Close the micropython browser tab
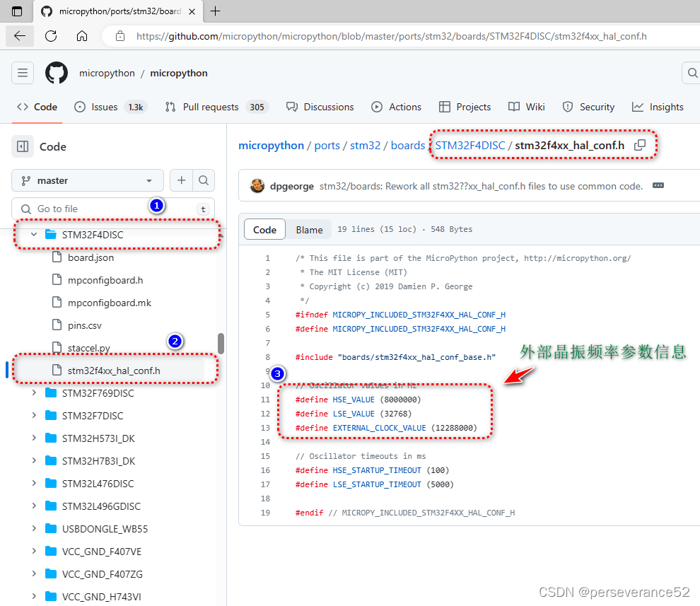 [x=192, y=11]
